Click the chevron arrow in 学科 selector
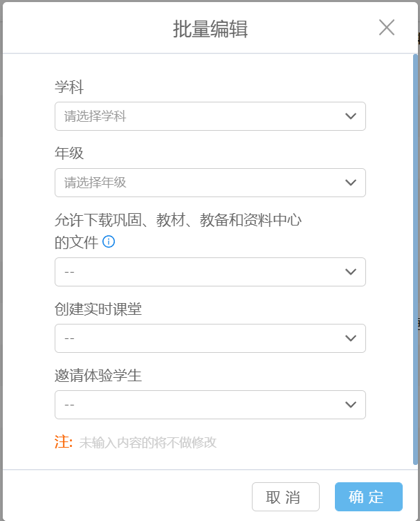420x521 pixels. [x=351, y=116]
